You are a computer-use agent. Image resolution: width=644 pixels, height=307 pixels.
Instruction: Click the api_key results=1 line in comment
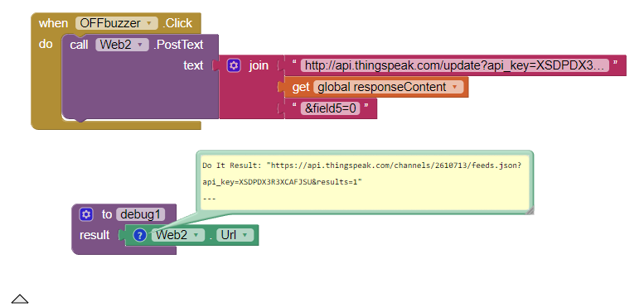point(282,182)
